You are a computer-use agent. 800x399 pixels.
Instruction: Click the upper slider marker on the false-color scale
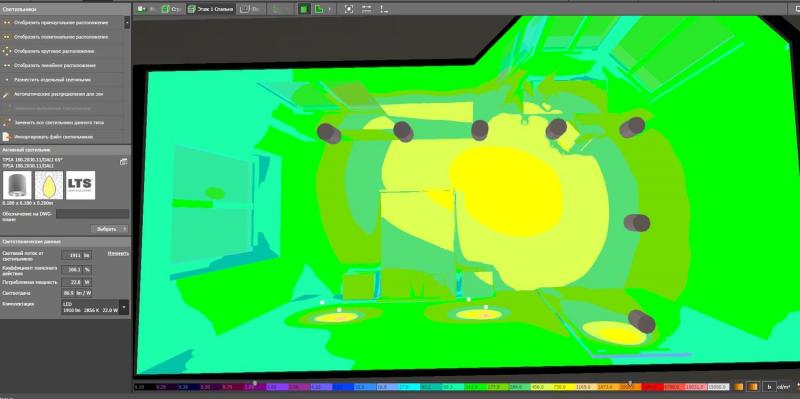630,383
